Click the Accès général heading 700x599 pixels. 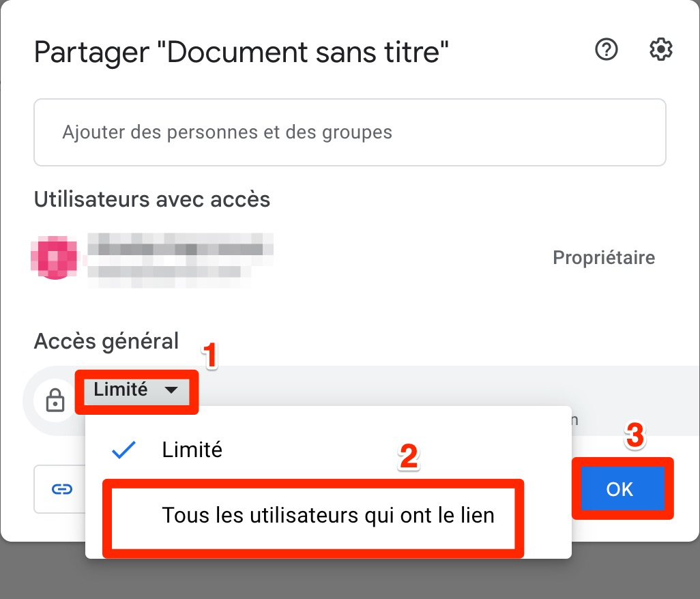(x=106, y=342)
